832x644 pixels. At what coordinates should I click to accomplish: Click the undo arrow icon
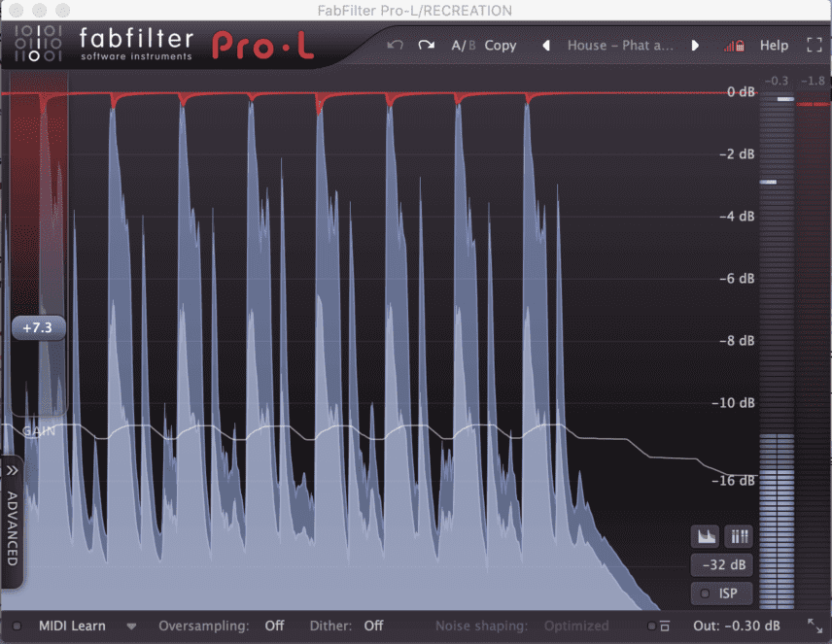395,45
